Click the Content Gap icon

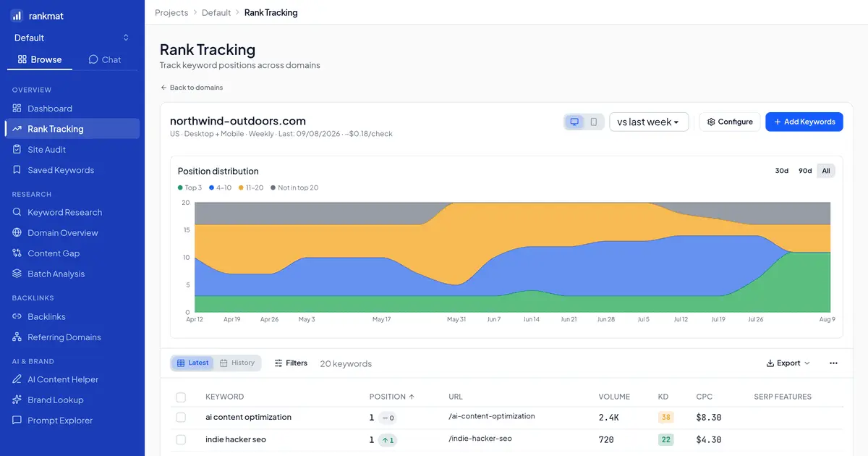17,253
